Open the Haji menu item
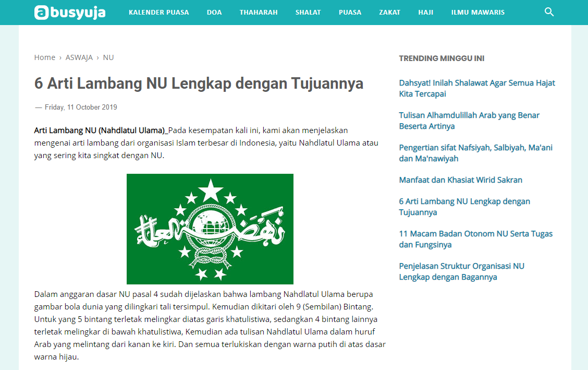588x370 pixels. (x=426, y=13)
